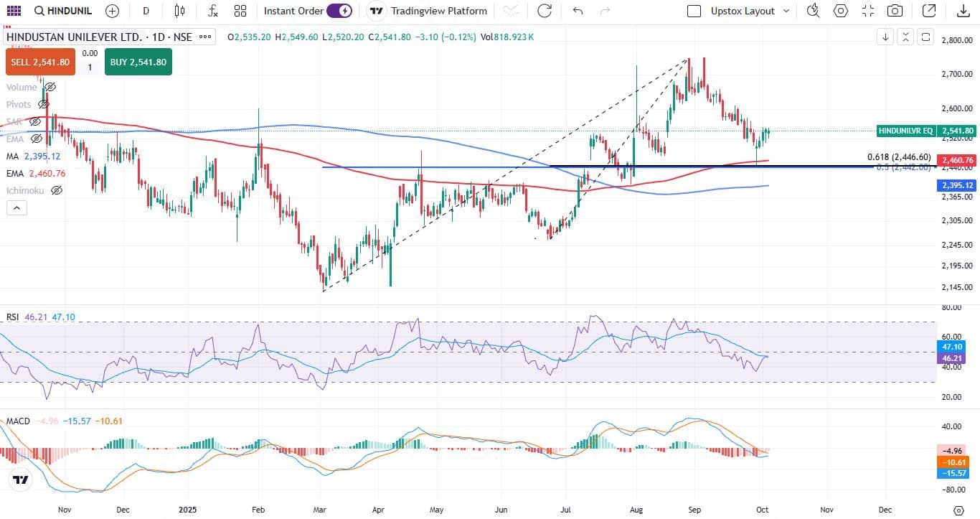The image size is (980, 519).
Task: Show the Volume indicator via eye icon
Action: 49,87
